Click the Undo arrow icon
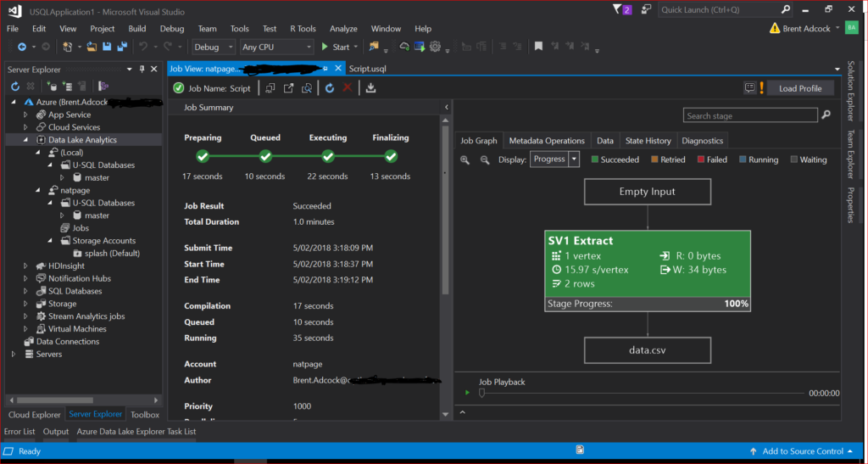This screenshot has width=868, height=464. pos(143,47)
